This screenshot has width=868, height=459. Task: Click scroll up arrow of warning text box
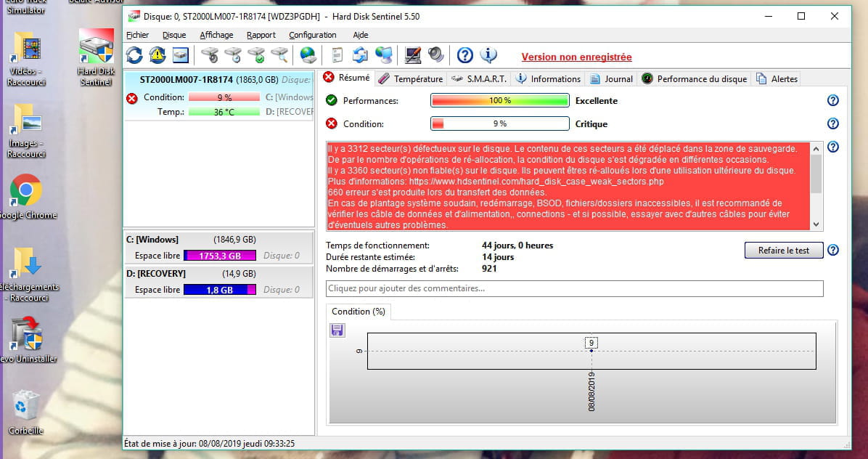[x=816, y=148]
